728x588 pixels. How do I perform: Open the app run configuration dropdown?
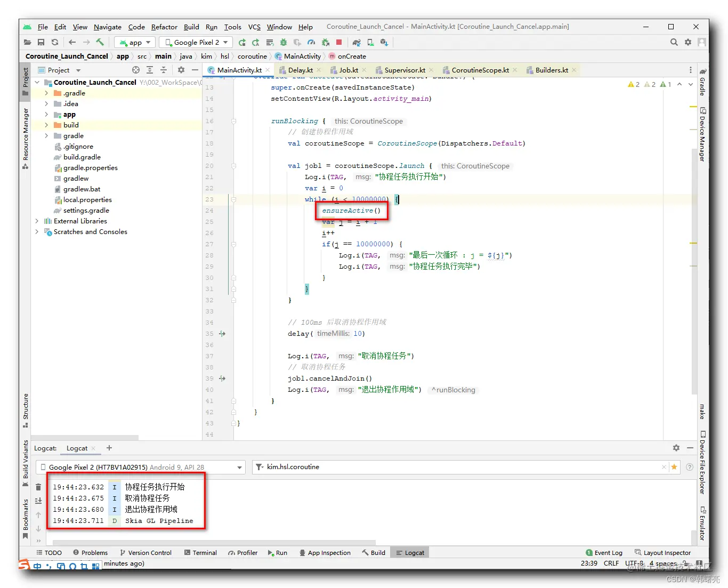coord(135,42)
